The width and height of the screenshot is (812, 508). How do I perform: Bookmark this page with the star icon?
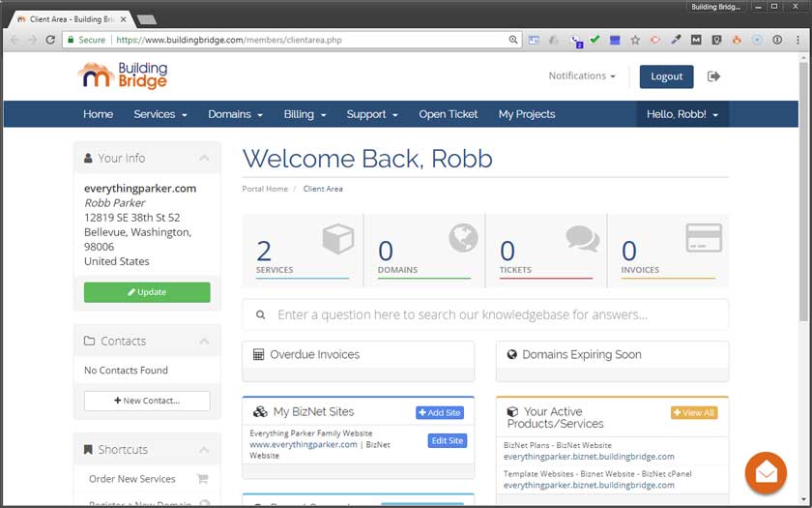tap(635, 40)
